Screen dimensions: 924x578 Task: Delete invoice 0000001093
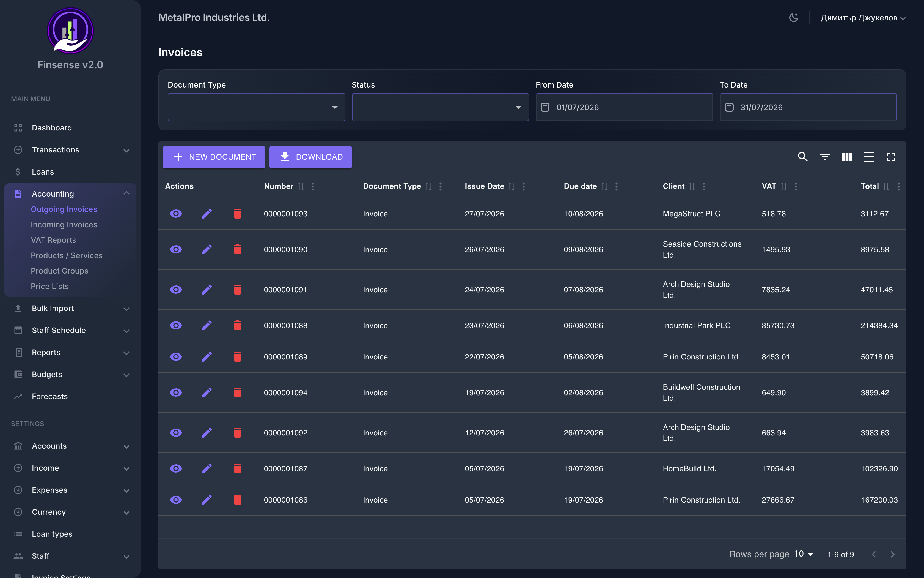(238, 214)
